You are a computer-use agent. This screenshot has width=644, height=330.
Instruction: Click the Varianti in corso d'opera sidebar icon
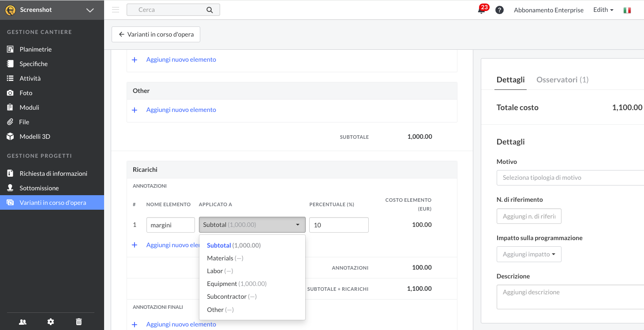[10, 203]
